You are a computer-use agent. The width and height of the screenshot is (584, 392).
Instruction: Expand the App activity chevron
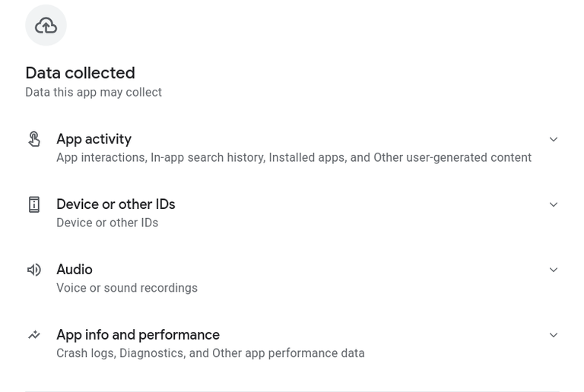click(554, 139)
